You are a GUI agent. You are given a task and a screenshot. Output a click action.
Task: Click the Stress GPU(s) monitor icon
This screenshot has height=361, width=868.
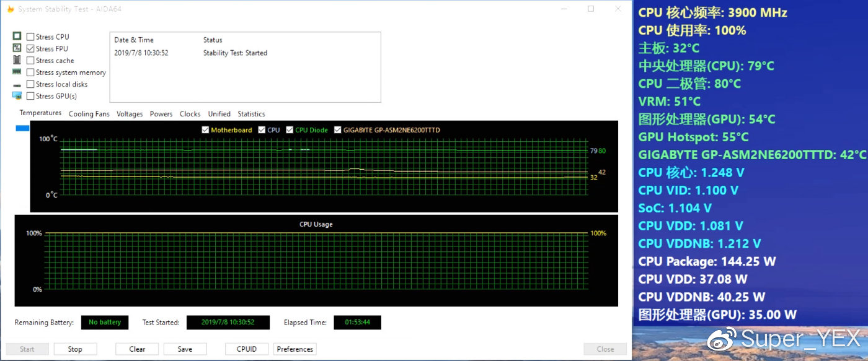(x=17, y=96)
